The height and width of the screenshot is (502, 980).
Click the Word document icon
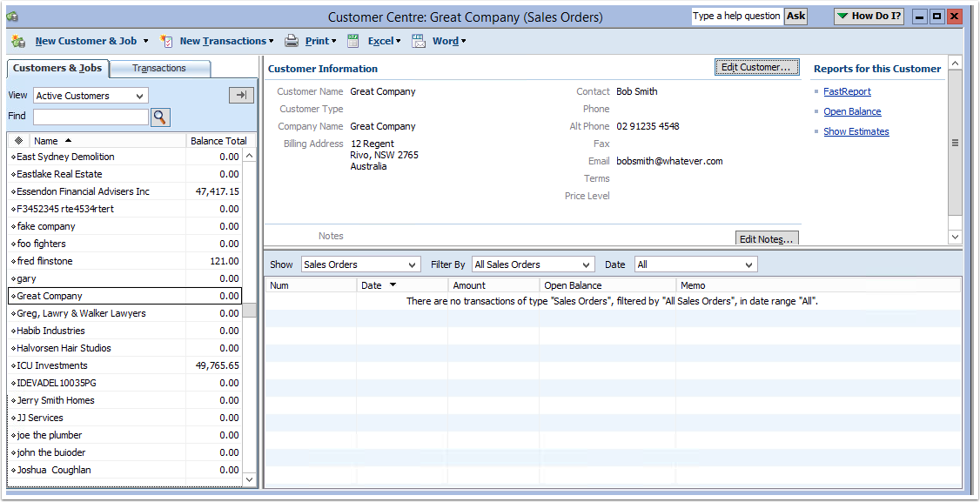(419, 41)
